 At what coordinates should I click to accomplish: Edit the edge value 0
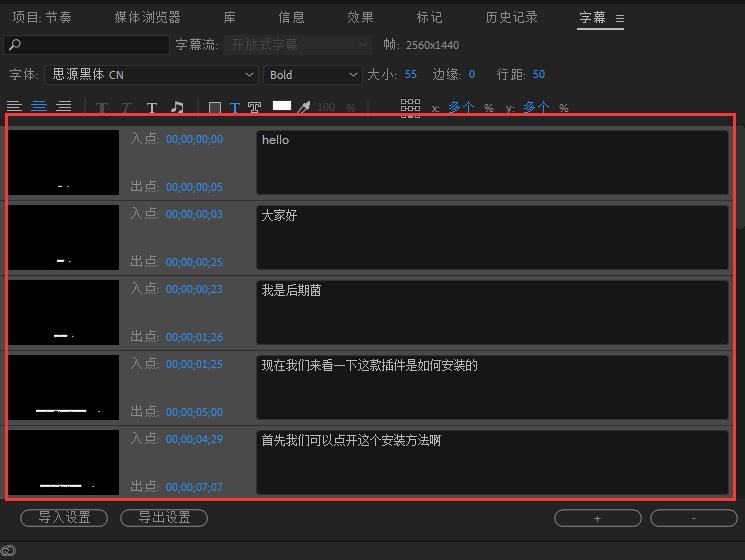click(x=472, y=75)
